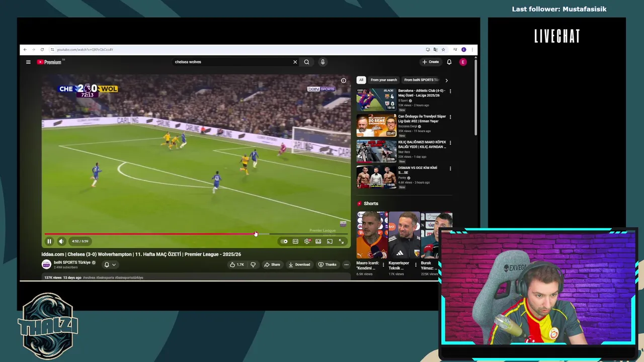Bookmark this page with star icon
This screenshot has height=362, width=644.
(x=443, y=50)
